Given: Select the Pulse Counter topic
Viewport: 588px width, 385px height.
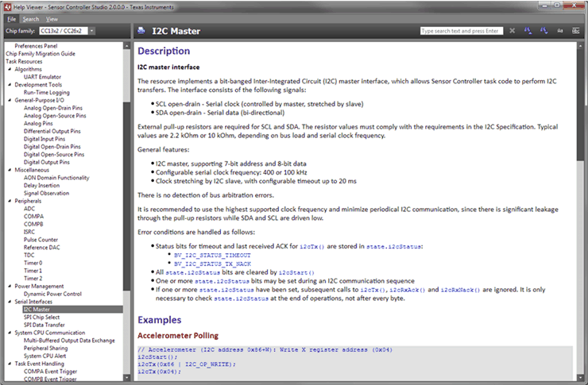Looking at the screenshot, I should 41,240.
